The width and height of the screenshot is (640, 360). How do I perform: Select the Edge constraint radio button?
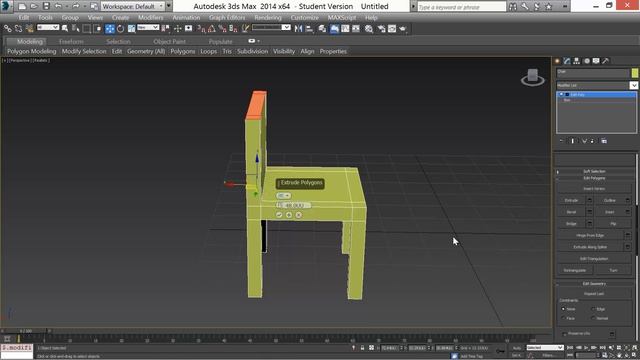click(x=593, y=309)
